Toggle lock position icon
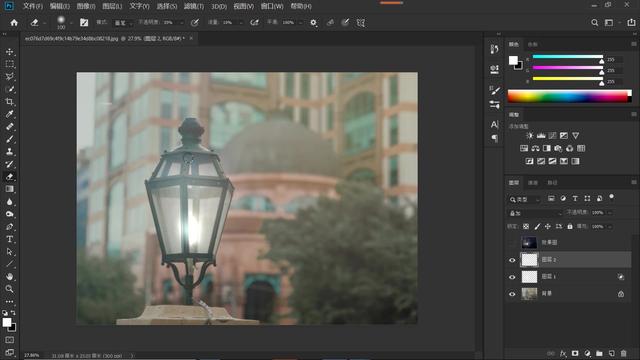Viewport: 640px width, 360px height. pyautogui.click(x=548, y=227)
